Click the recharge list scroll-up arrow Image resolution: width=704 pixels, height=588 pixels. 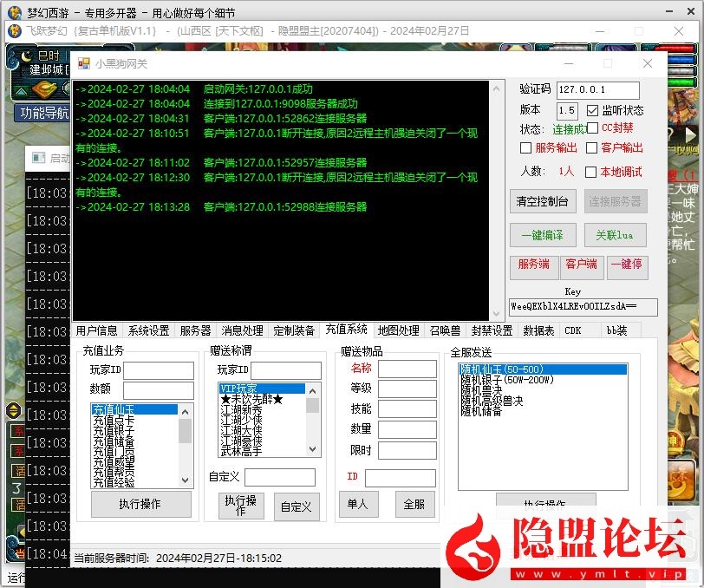(x=185, y=411)
